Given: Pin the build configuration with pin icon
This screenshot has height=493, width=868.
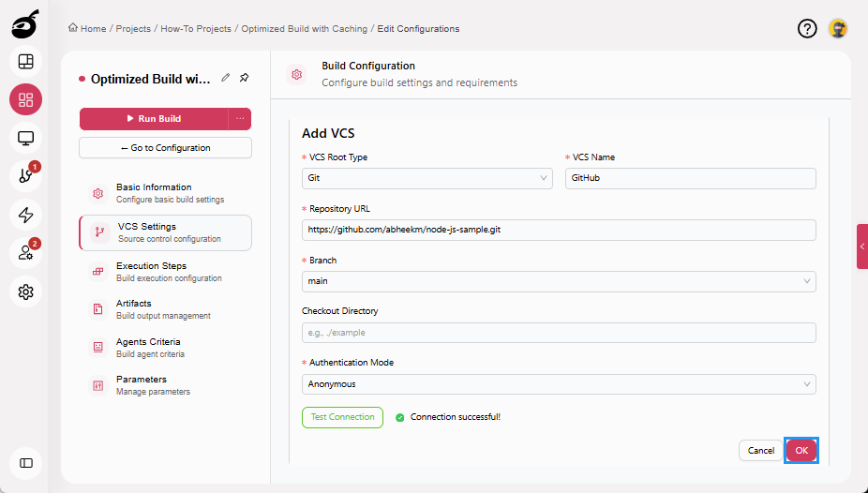Looking at the screenshot, I should point(244,78).
